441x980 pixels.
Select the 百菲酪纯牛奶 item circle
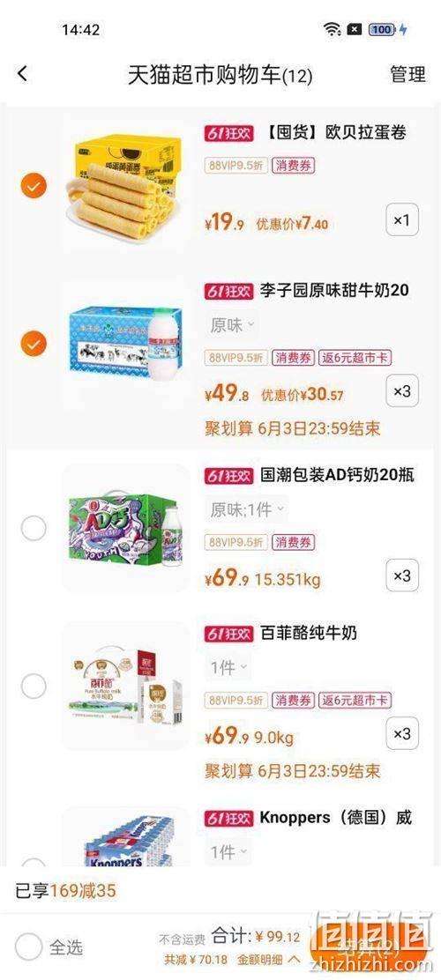point(34,687)
